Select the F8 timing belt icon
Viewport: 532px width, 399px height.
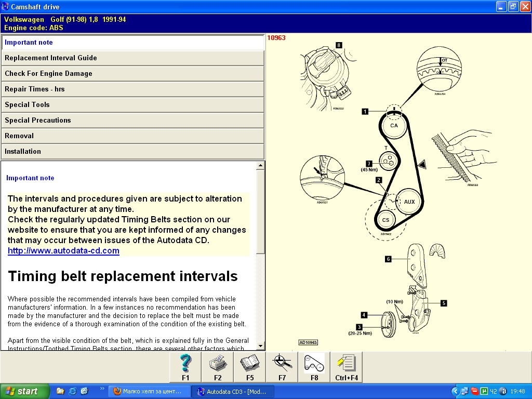314,367
